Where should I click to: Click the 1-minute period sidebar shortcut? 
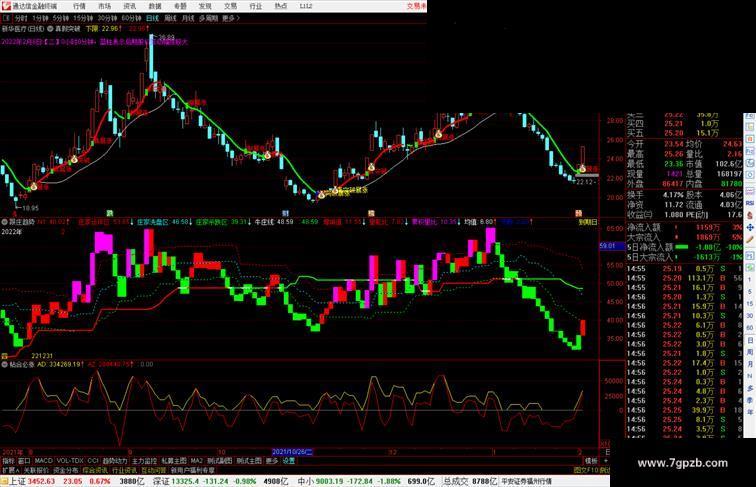coord(750,279)
